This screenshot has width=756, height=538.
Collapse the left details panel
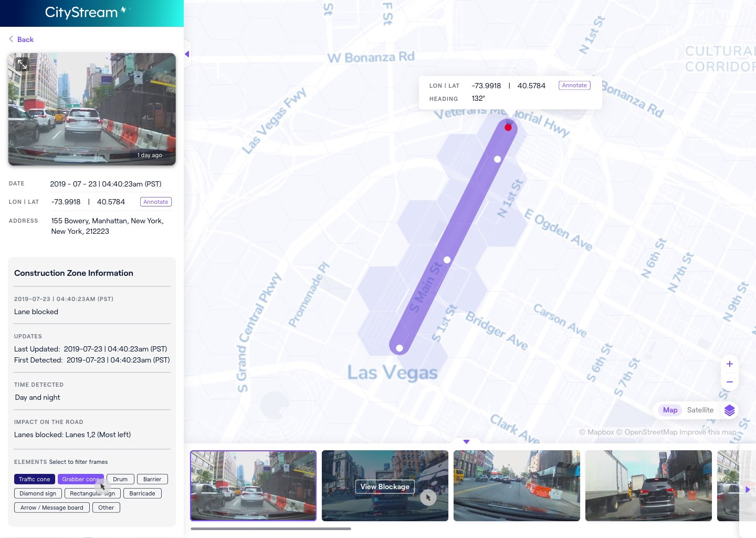point(187,54)
